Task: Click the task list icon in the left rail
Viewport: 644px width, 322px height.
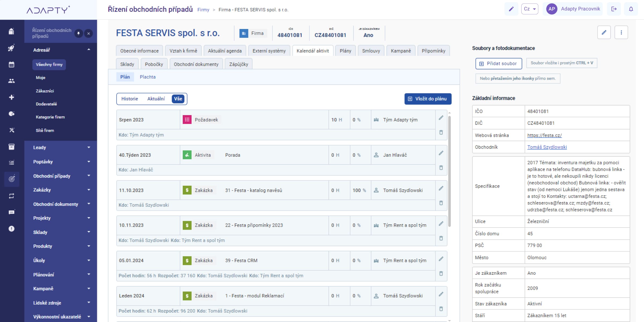Action: coord(11,163)
